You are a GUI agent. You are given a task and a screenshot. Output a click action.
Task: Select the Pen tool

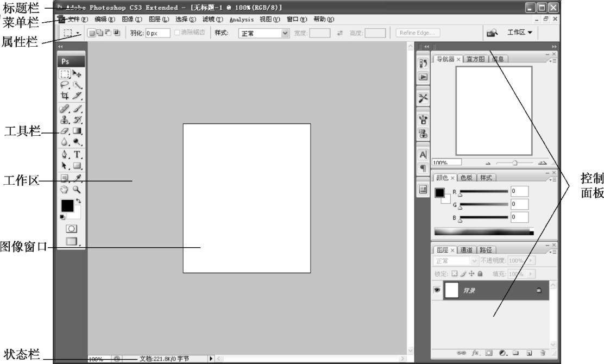point(65,155)
